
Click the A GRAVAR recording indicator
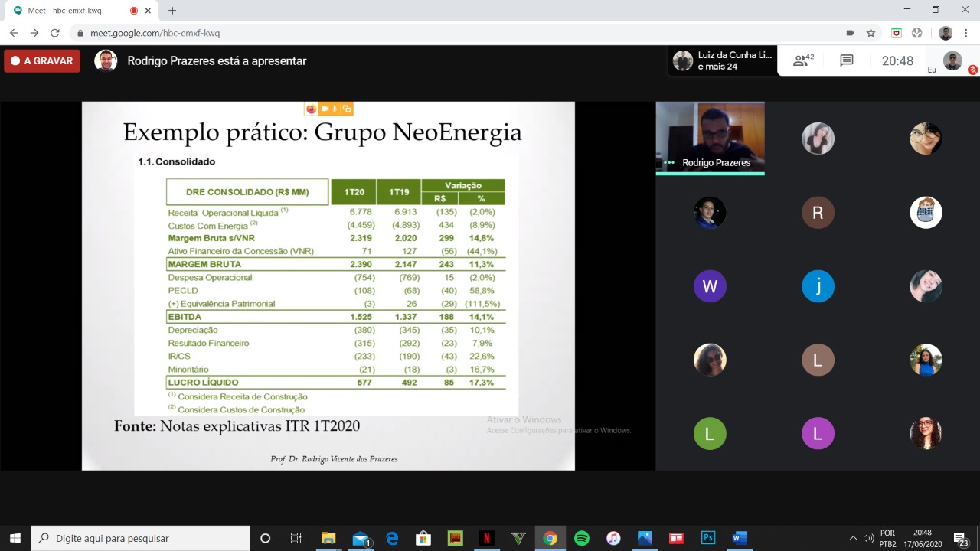[x=42, y=61]
